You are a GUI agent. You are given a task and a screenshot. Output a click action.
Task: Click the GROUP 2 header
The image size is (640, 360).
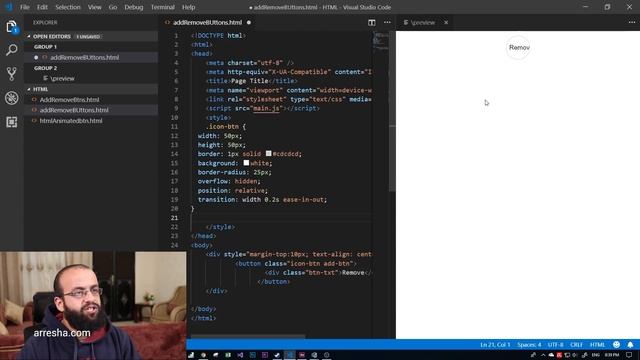[x=45, y=68]
